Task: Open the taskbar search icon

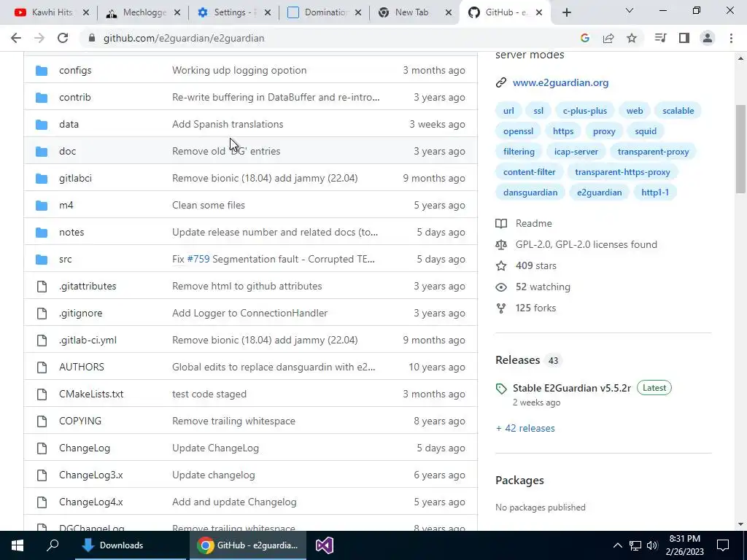Action: [x=53, y=545]
